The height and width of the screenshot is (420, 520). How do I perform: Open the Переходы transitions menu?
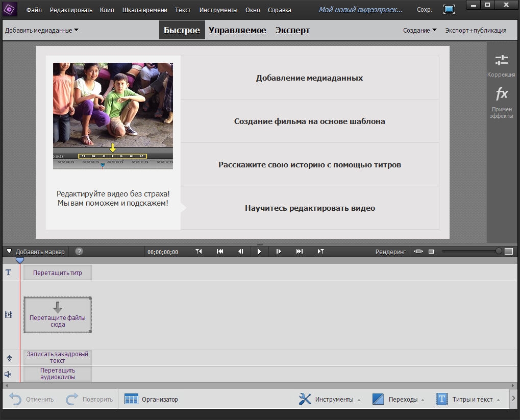point(398,399)
